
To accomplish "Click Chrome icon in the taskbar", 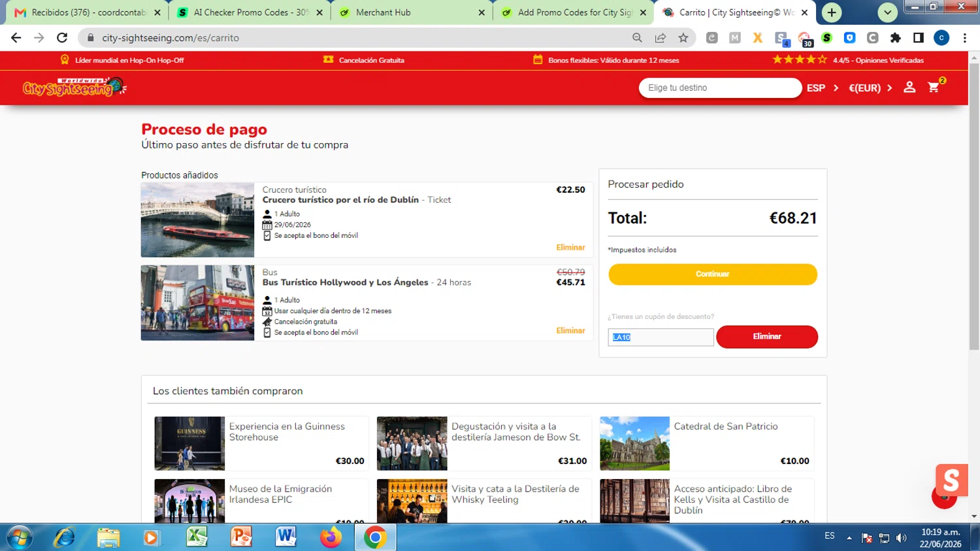I will (x=375, y=537).
